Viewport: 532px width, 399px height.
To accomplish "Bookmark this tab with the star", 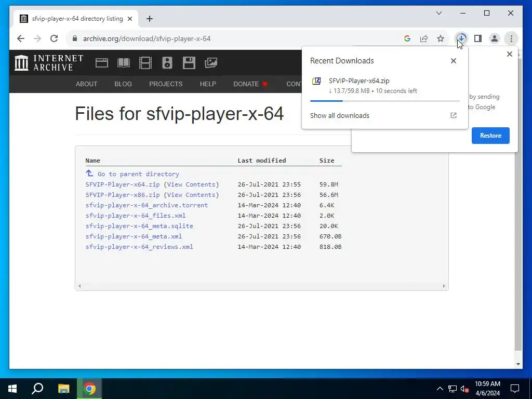I will pos(441,38).
